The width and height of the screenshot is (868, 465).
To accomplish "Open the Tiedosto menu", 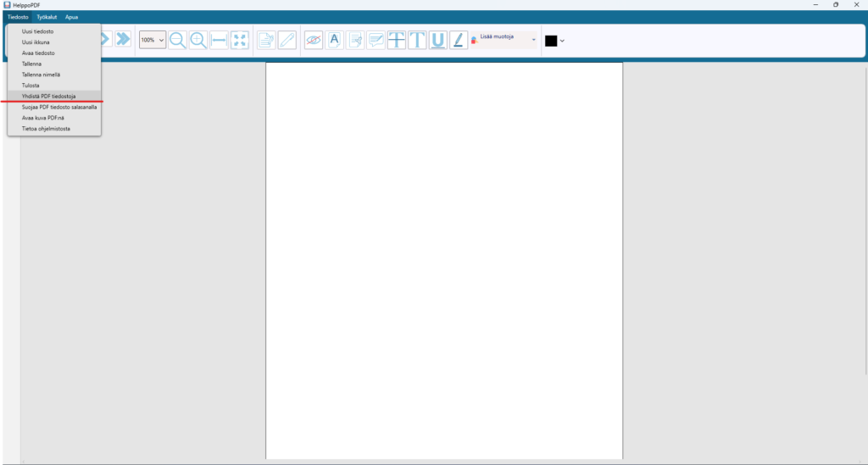I will (x=18, y=17).
